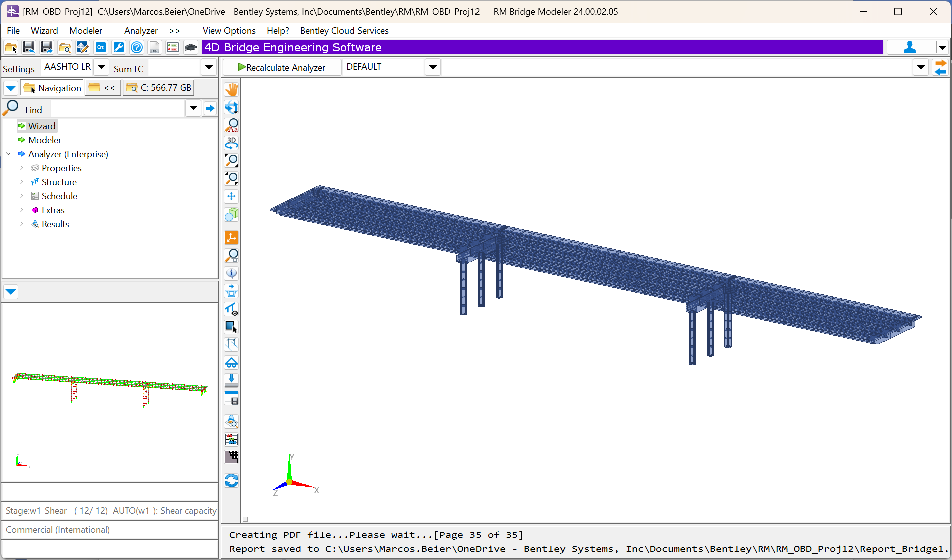Click the blue refresh view icon
The image size is (952, 560).
click(x=231, y=480)
